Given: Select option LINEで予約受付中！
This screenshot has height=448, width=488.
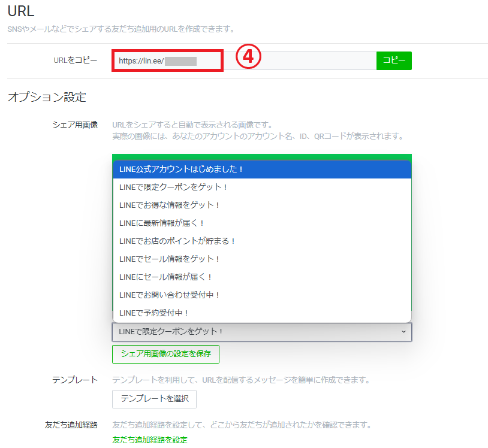Looking at the screenshot, I should 262,313.
